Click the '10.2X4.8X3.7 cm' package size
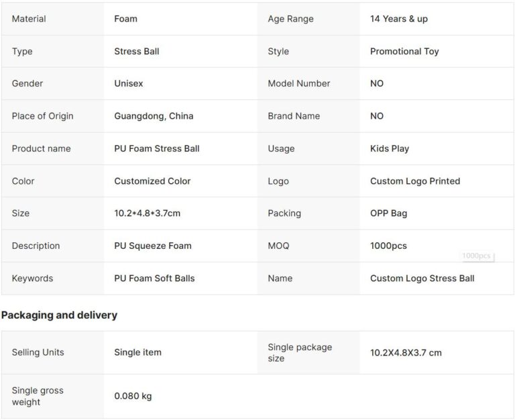The image size is (515, 420). point(406,352)
